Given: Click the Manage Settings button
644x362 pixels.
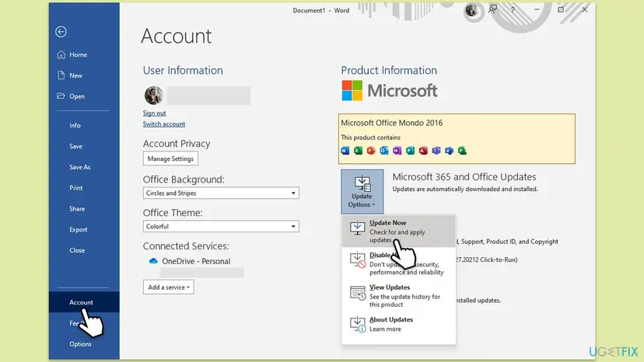Looking at the screenshot, I should tap(170, 158).
